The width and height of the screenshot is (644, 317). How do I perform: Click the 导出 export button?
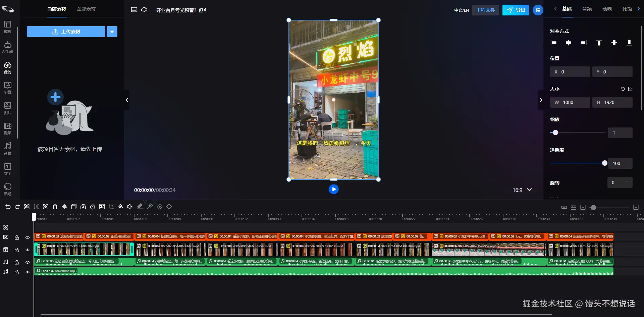516,10
